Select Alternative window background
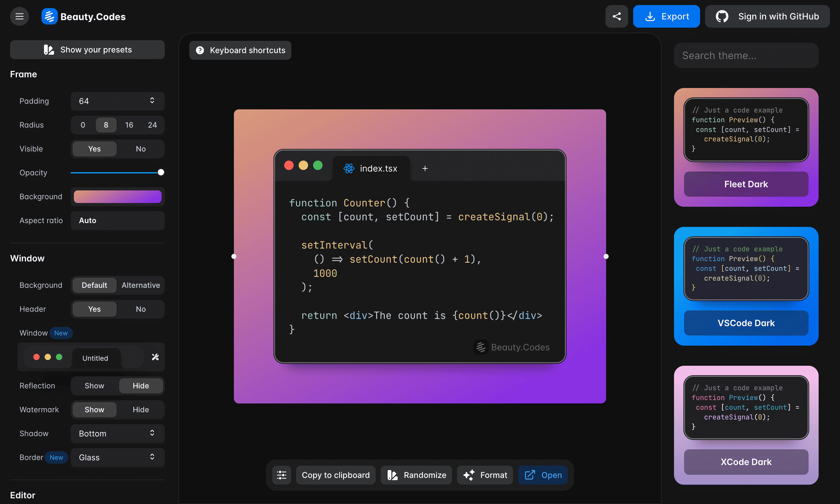 pos(141,285)
